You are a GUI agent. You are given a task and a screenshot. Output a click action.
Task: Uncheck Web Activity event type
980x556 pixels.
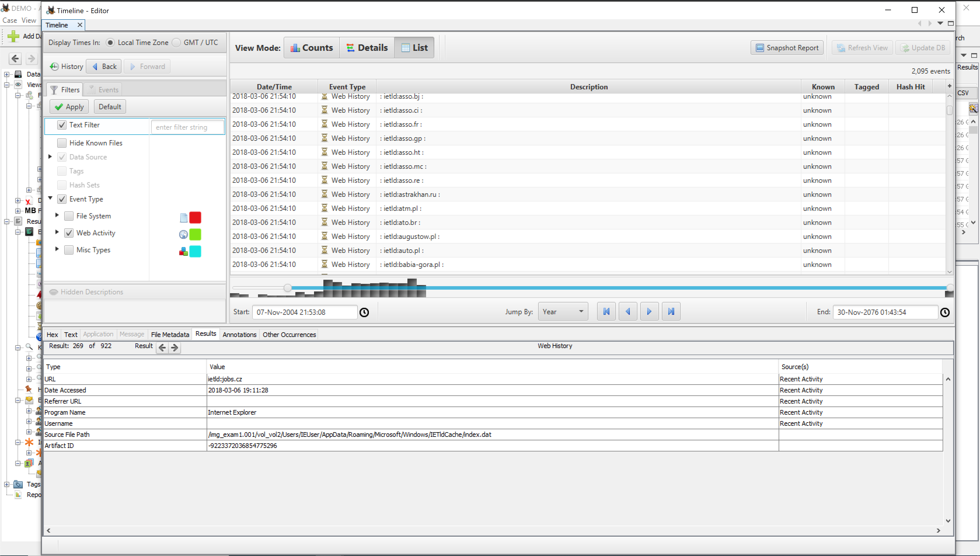[69, 233]
